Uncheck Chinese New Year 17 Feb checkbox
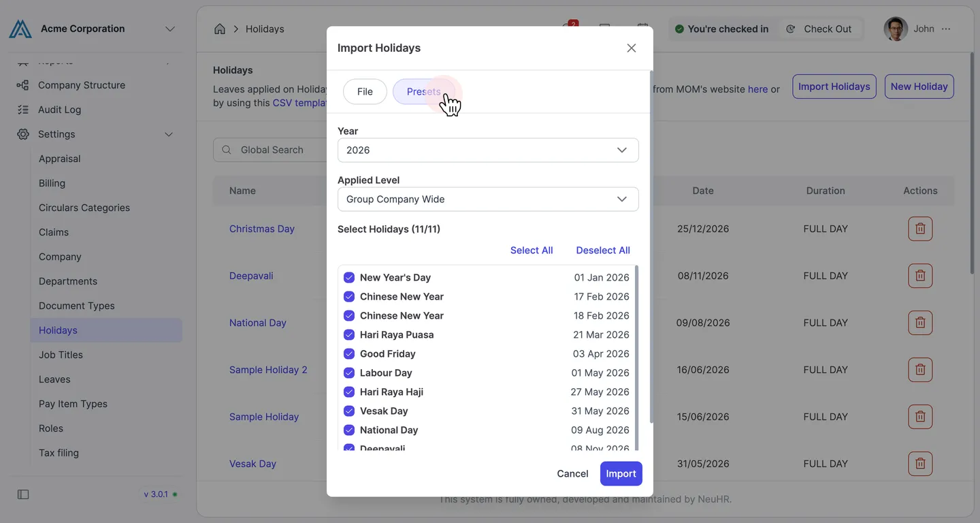980x523 pixels. 349,296
